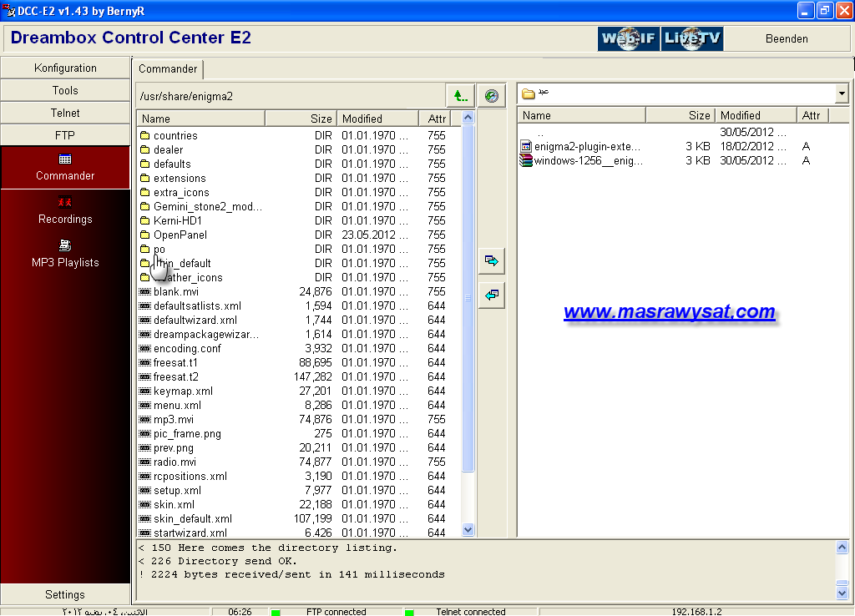This screenshot has width=855, height=616.
Task: Sort remote files by Attr column
Action: point(437,119)
